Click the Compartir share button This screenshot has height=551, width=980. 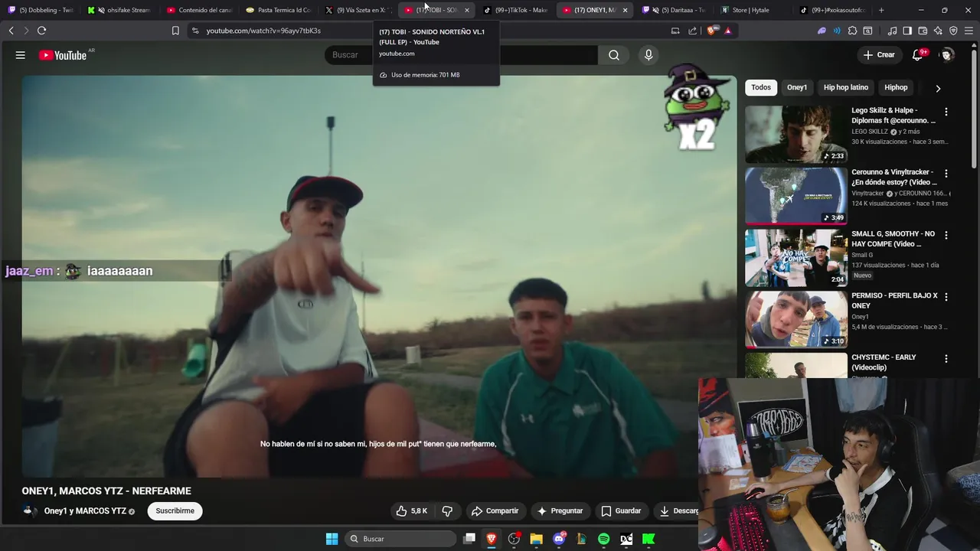click(495, 510)
